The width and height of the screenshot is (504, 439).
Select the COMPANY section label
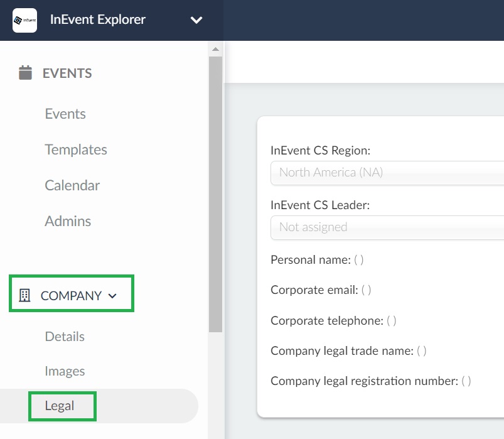tap(71, 296)
